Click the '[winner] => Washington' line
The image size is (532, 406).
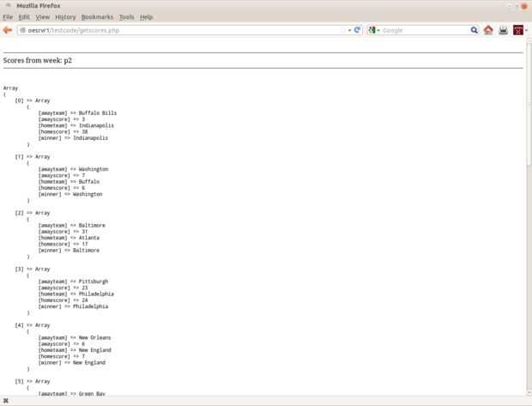point(70,194)
